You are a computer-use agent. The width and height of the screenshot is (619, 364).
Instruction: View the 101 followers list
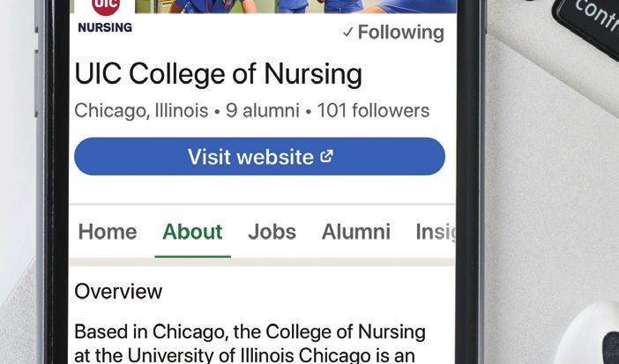pos(373,111)
